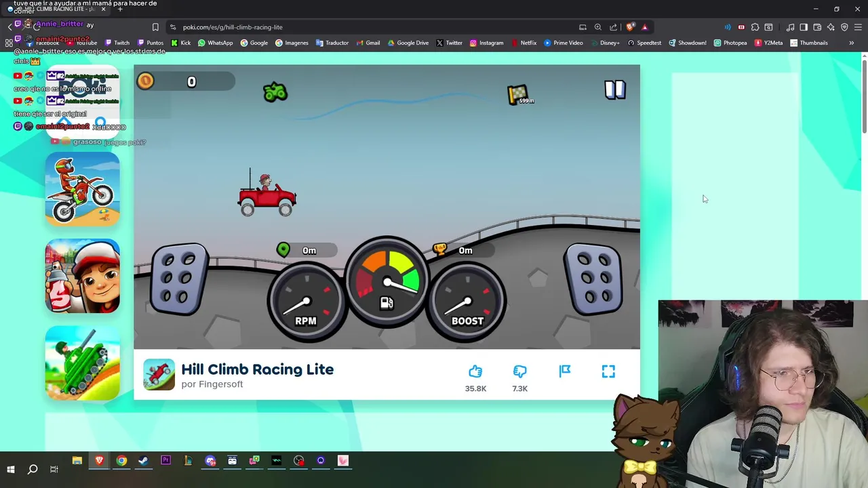Open the Kick bookmark
This screenshot has height=488, width=868.
181,43
